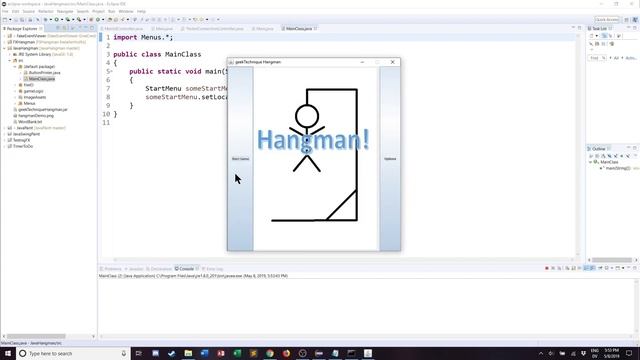640x360 pixels.
Task: Click the Windows Start button
Action: [x=8, y=353]
